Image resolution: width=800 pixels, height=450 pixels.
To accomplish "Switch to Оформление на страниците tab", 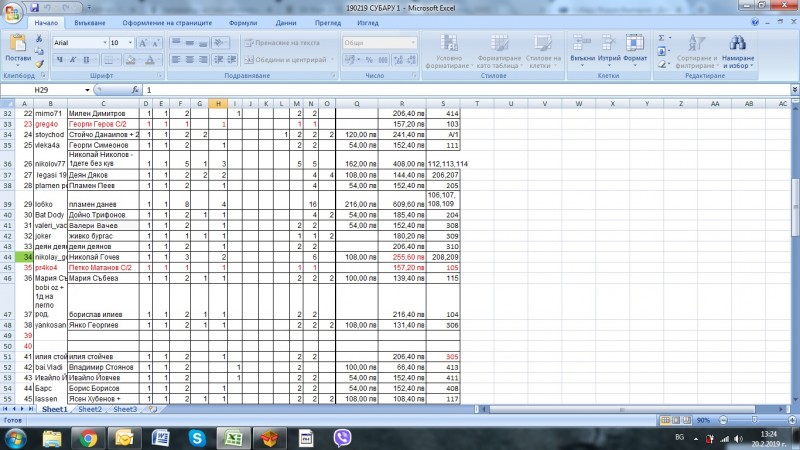I will click(167, 23).
